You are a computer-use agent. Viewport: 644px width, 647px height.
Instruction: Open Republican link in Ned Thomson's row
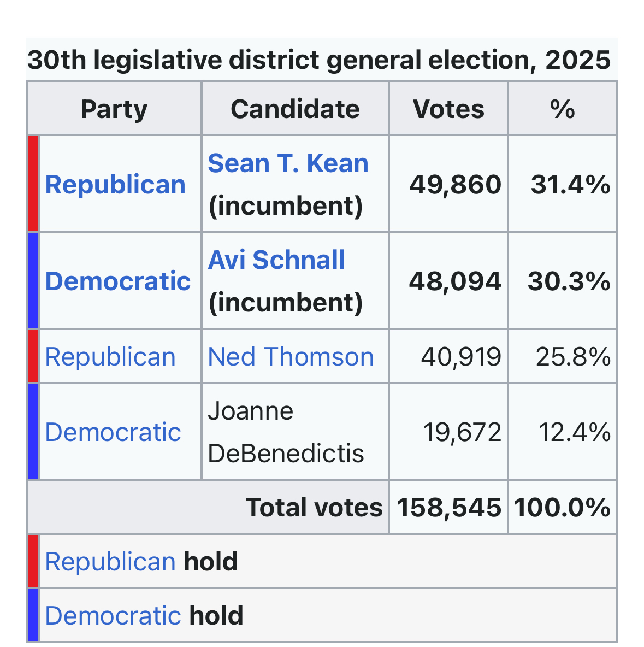tap(110, 357)
